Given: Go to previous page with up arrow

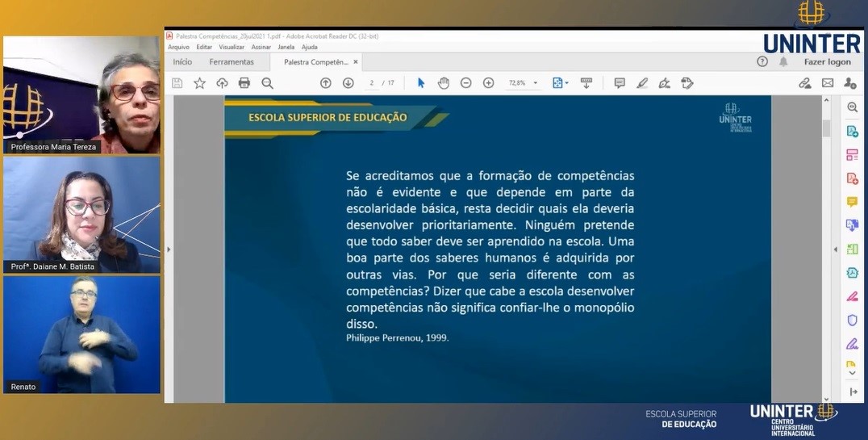Looking at the screenshot, I should 325,83.
